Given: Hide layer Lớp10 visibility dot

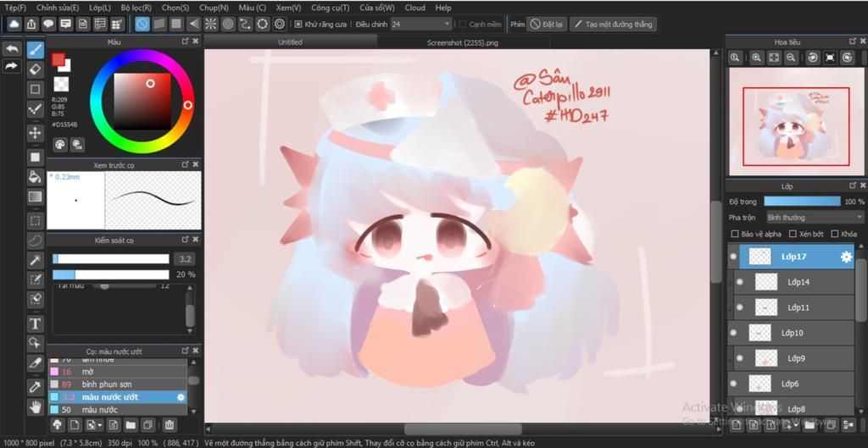Looking at the screenshot, I should (x=734, y=333).
